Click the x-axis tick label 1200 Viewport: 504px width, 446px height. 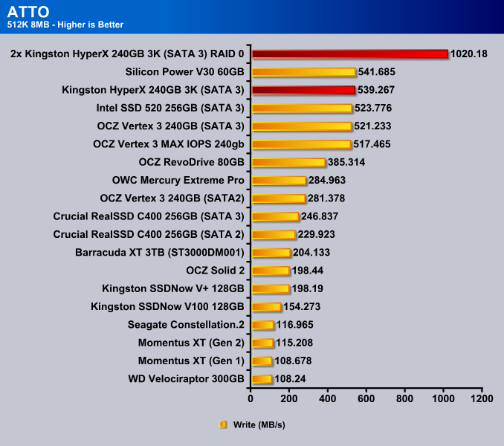click(x=482, y=398)
